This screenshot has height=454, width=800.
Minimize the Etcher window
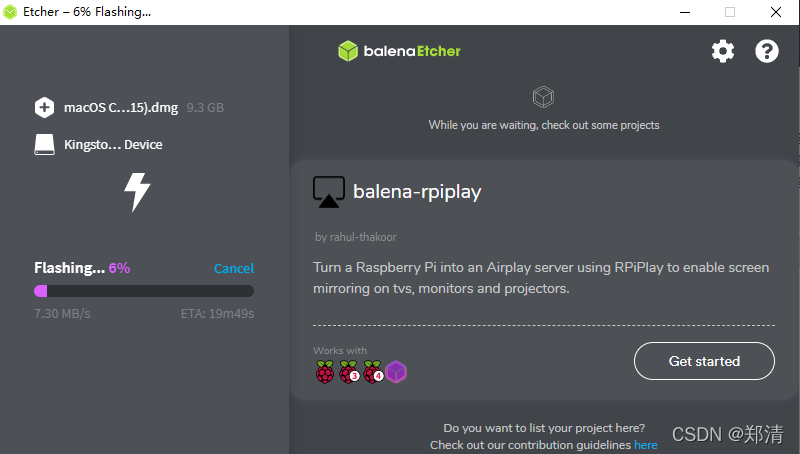pos(685,12)
